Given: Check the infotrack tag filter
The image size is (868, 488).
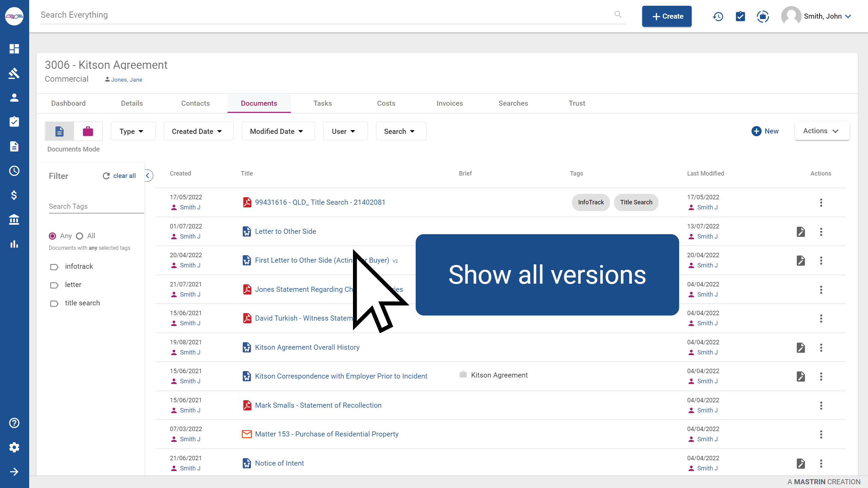Looking at the screenshot, I should [x=54, y=267].
